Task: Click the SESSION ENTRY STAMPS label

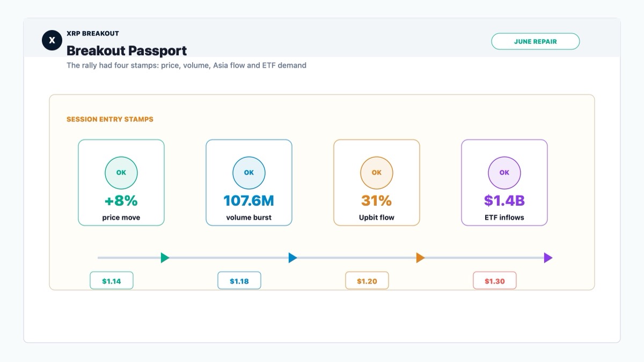Action: click(x=110, y=120)
